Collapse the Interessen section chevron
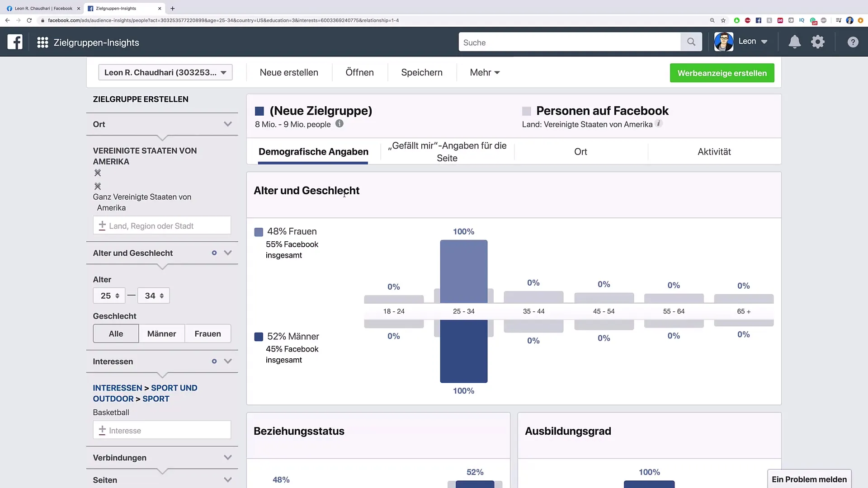The height and width of the screenshot is (488, 868). point(228,361)
